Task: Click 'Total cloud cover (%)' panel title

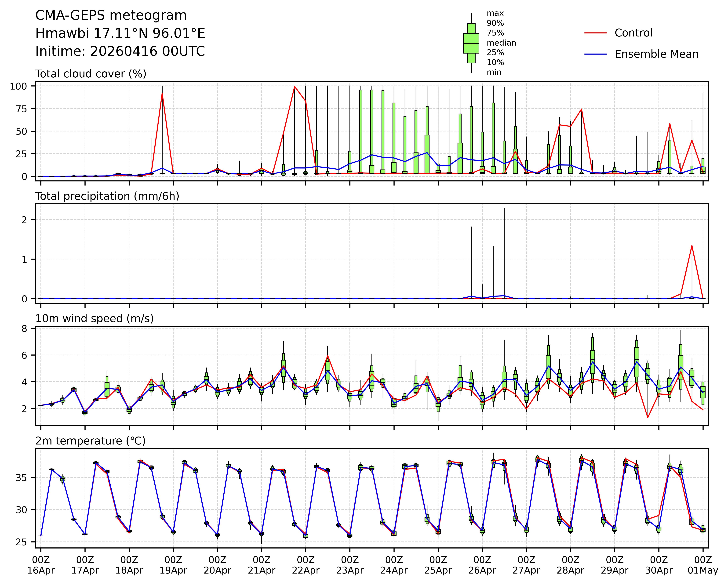Action: 91,74
